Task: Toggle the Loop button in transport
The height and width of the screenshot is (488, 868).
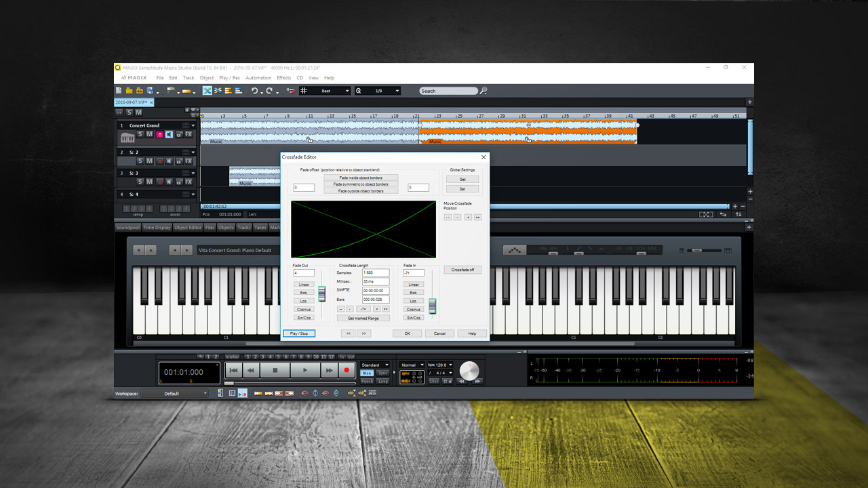Action: click(383, 382)
